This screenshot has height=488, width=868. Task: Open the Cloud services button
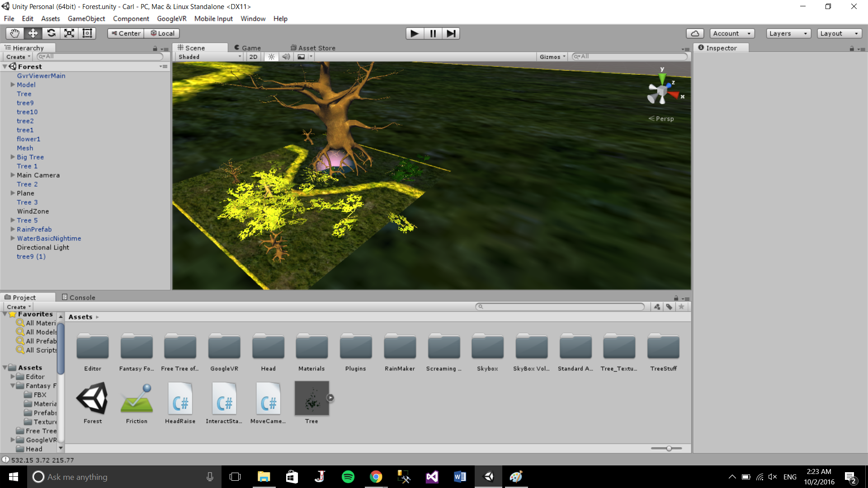pos(695,33)
